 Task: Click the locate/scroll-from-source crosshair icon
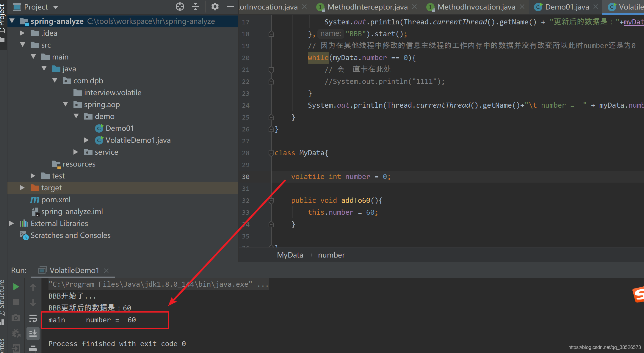[180, 7]
